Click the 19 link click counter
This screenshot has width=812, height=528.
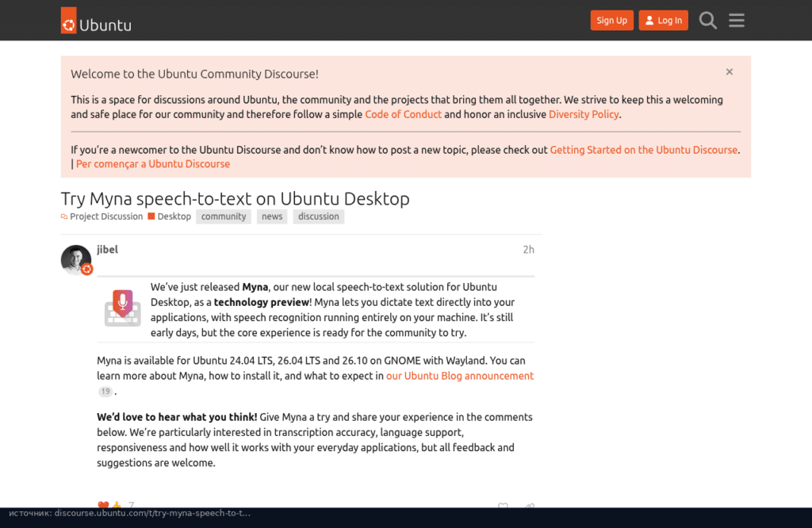click(x=105, y=392)
